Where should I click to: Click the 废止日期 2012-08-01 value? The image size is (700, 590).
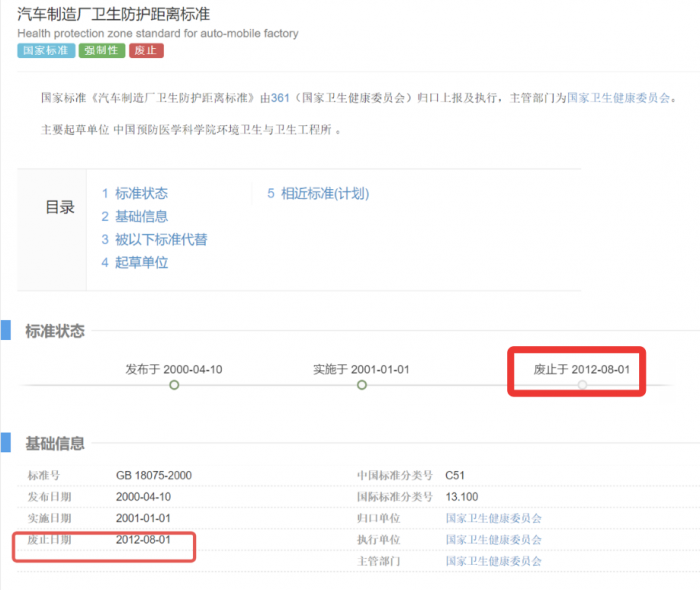click(143, 540)
